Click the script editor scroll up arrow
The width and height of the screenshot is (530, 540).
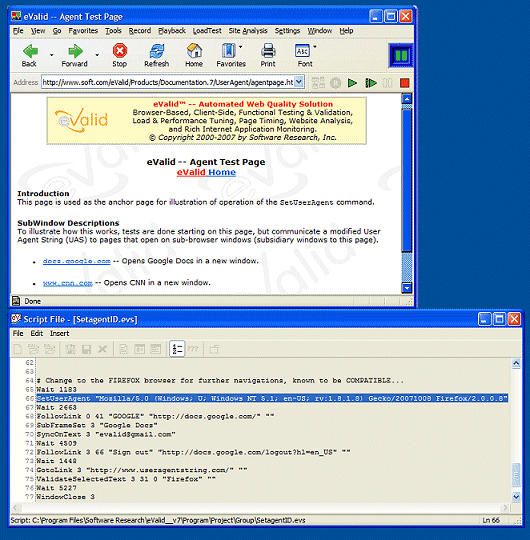pos(516,363)
